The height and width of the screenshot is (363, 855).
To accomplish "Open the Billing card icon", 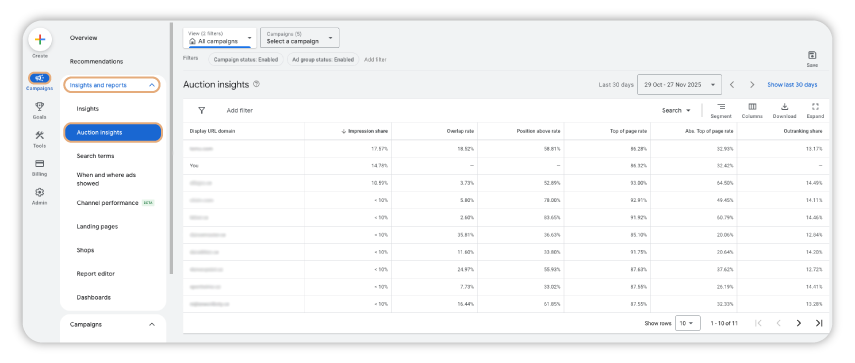I will (x=39, y=164).
